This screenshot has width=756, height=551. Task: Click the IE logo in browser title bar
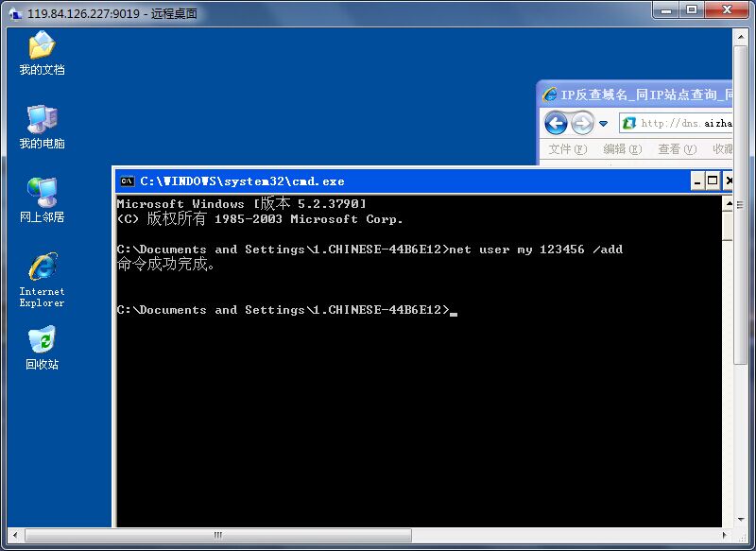[x=549, y=95]
